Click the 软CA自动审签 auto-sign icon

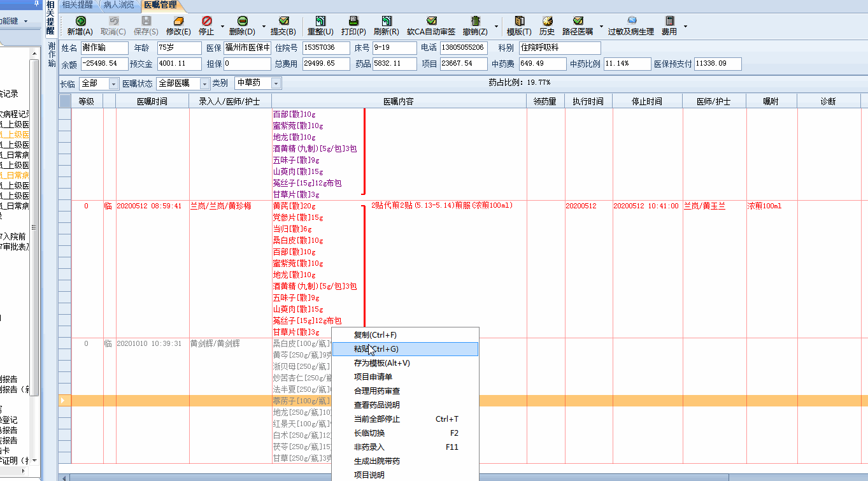pyautogui.click(x=431, y=22)
